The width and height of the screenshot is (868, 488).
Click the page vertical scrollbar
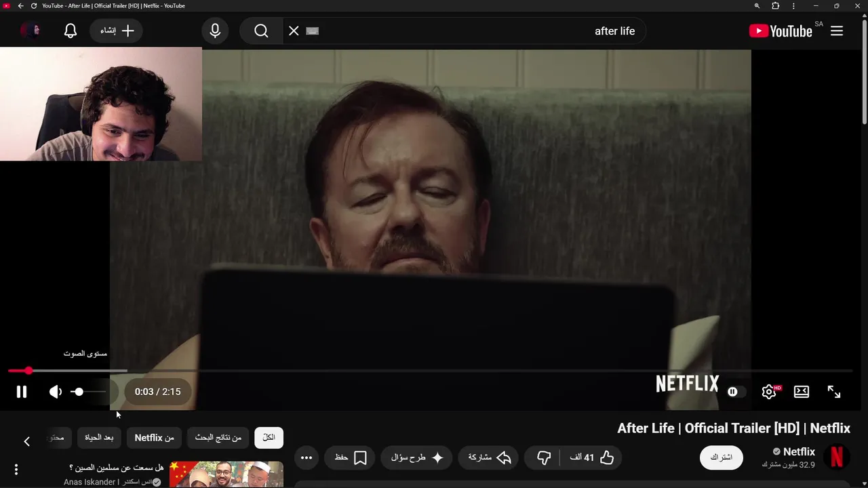(x=864, y=71)
